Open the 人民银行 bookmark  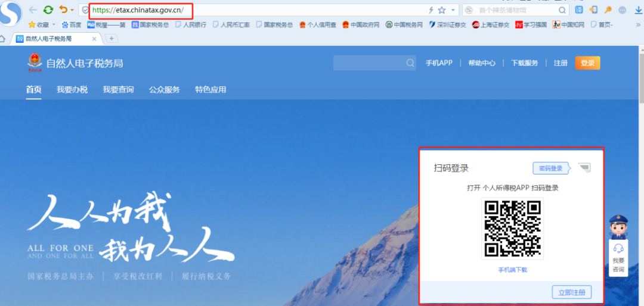[x=191, y=24]
